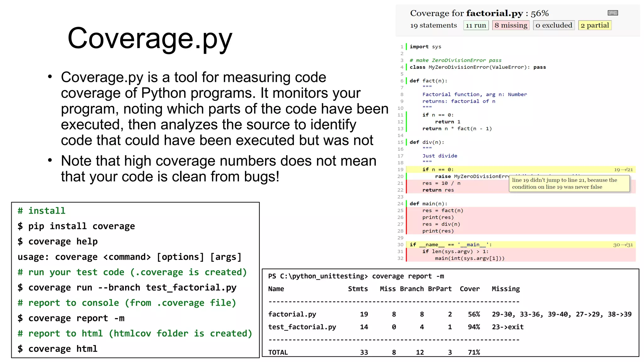Click the factorial.py filename in header

[x=494, y=13]
